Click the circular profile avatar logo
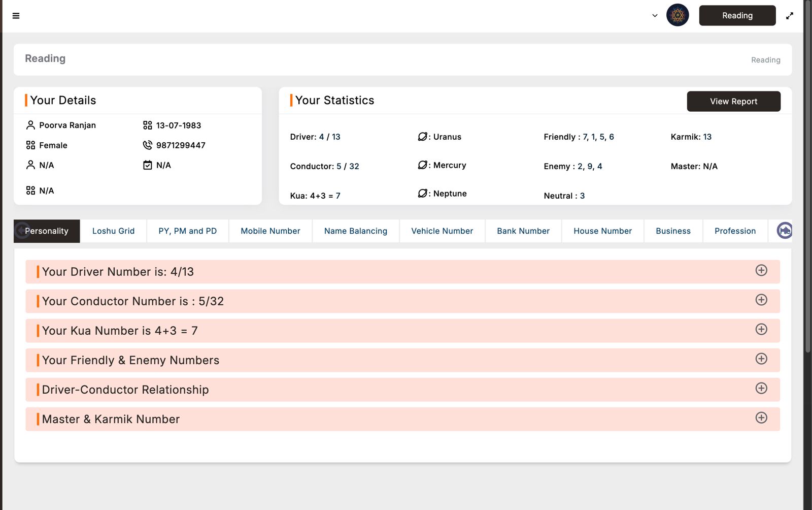Viewport: 812px width, 510px height. pos(677,16)
